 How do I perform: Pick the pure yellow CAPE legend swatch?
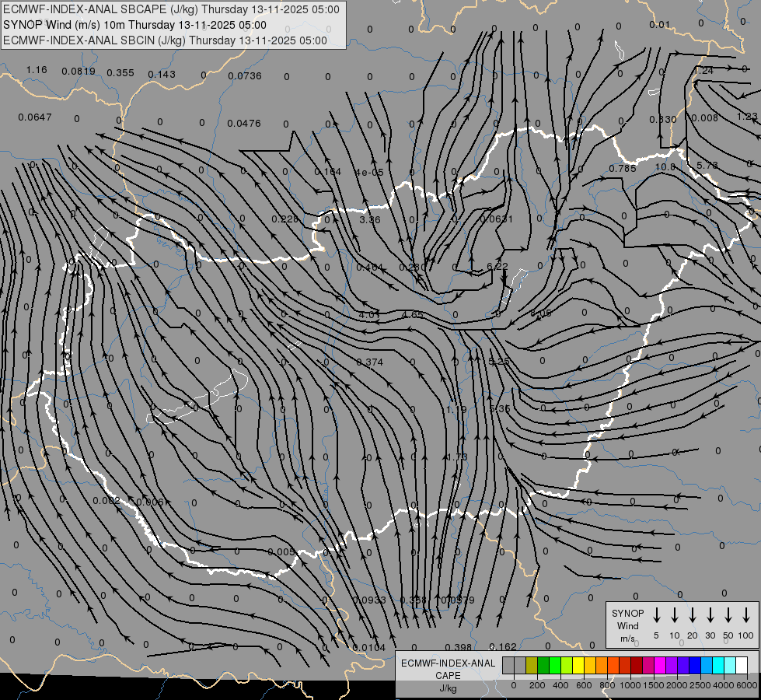click(x=578, y=665)
